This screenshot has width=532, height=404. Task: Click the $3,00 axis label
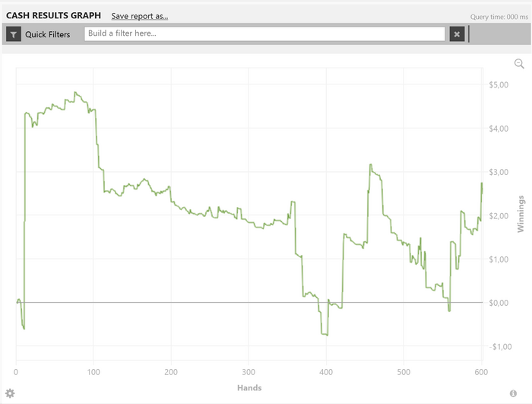[x=499, y=172]
